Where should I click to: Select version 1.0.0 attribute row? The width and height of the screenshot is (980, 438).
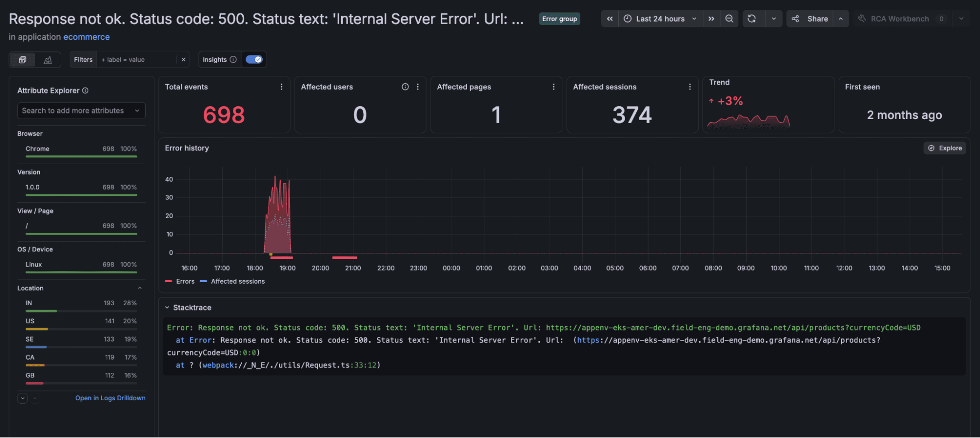point(81,190)
